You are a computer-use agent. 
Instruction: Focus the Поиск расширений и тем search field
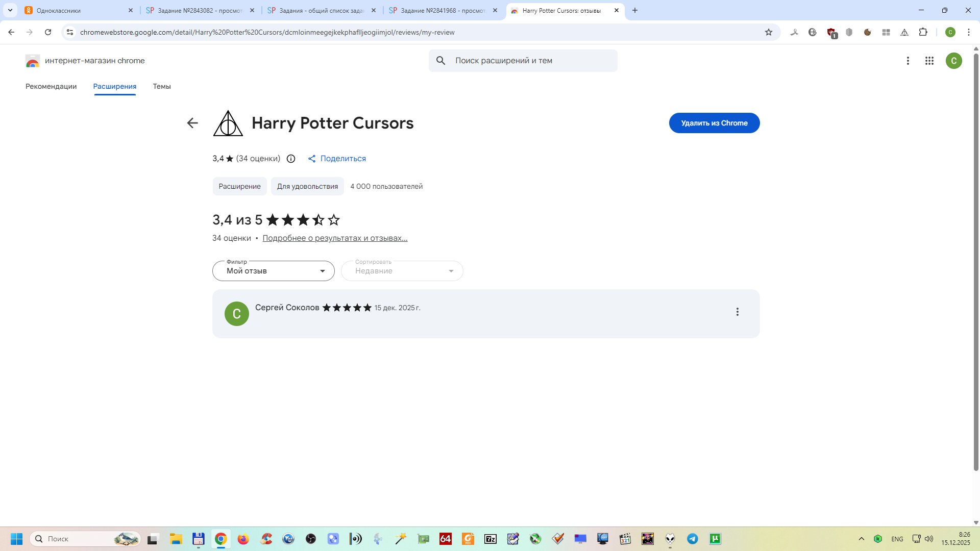click(x=531, y=61)
